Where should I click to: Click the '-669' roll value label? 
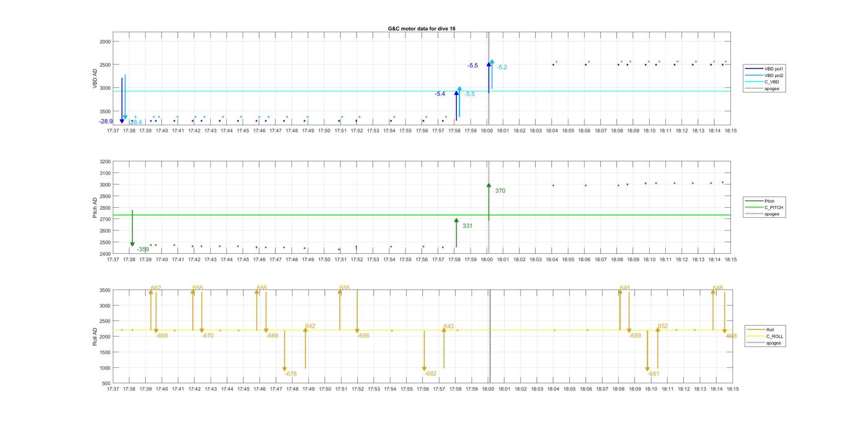coord(272,336)
